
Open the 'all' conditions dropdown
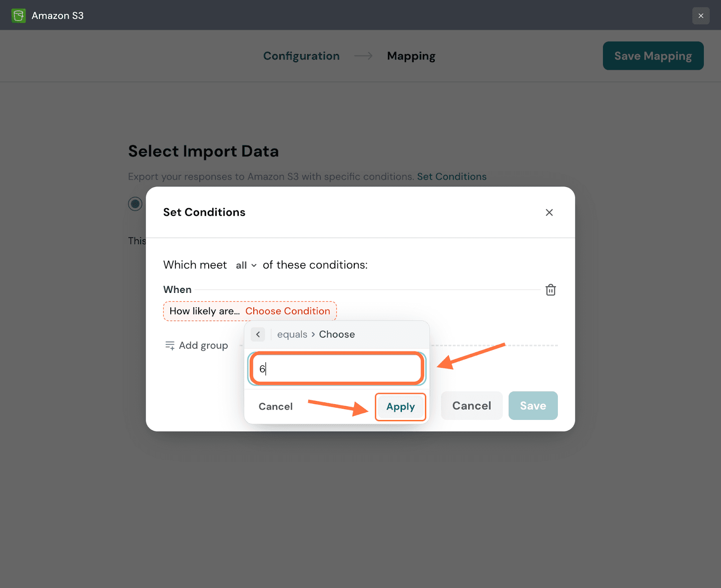(246, 265)
